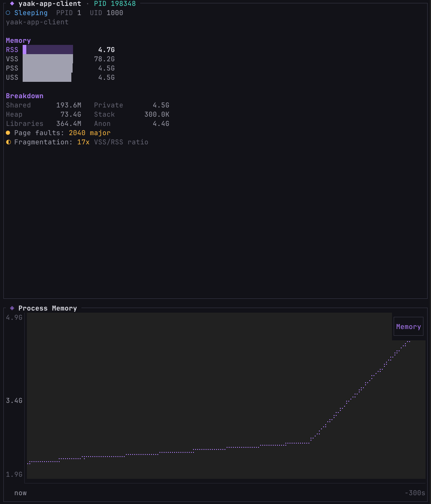Click the 2040 major page faults value
431x504 pixels.
90,133
